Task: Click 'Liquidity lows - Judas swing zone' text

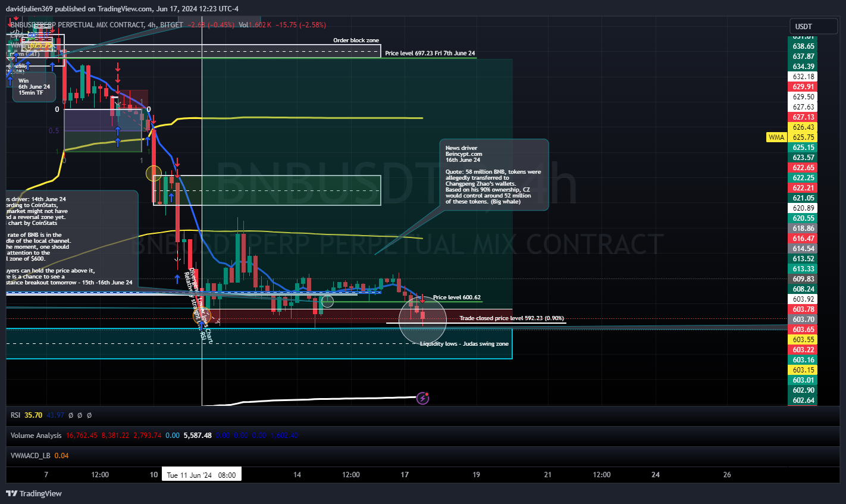Action: (464, 344)
